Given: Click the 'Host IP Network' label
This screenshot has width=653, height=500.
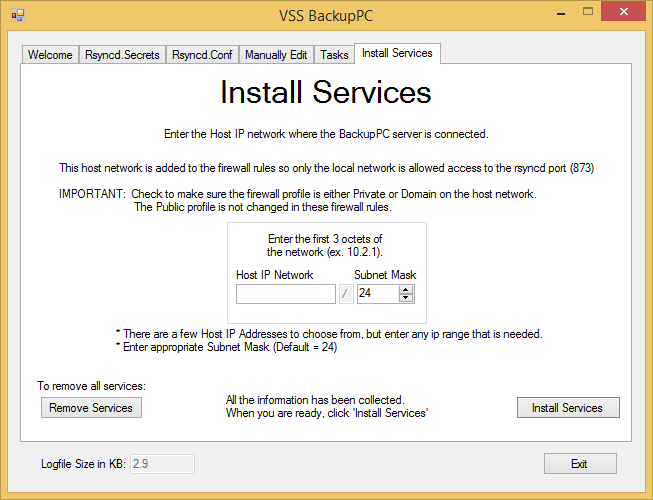Looking at the screenshot, I should pos(274,275).
